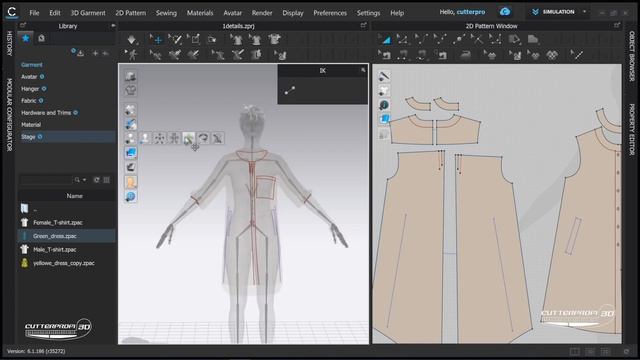
Task: Choose the Select Mesh brush tool in 3D toolbar
Action: (175, 40)
